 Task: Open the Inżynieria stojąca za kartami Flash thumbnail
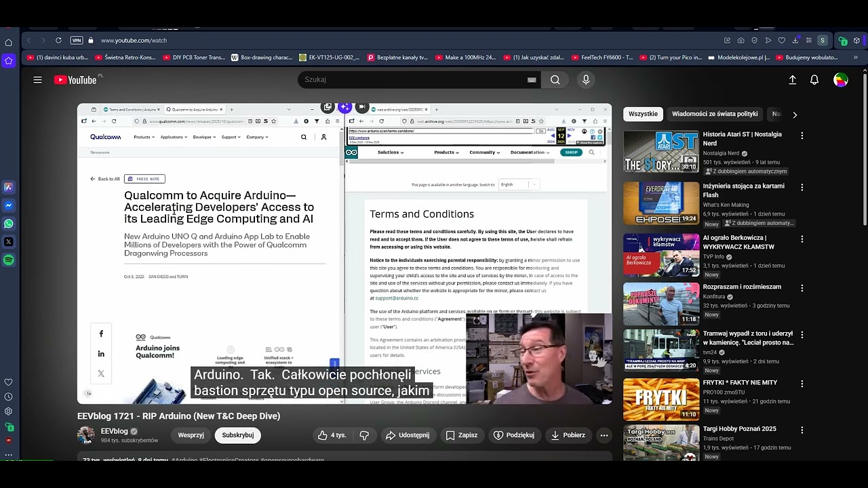pyautogui.click(x=661, y=203)
